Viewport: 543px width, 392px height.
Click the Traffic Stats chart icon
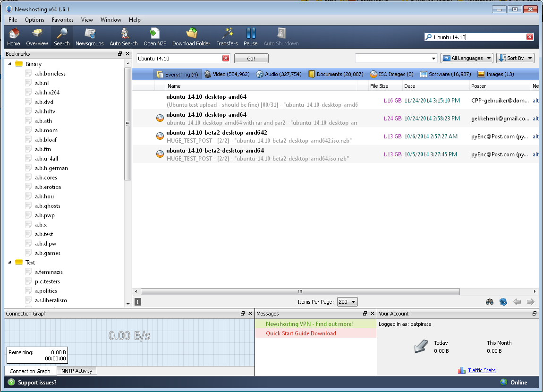(x=462, y=370)
